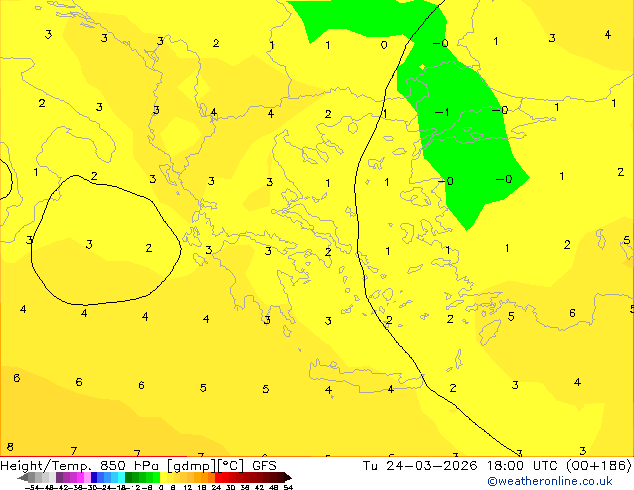The image size is (634, 490).
Task: Select the darkest green legend swatch
Action: [128, 477]
